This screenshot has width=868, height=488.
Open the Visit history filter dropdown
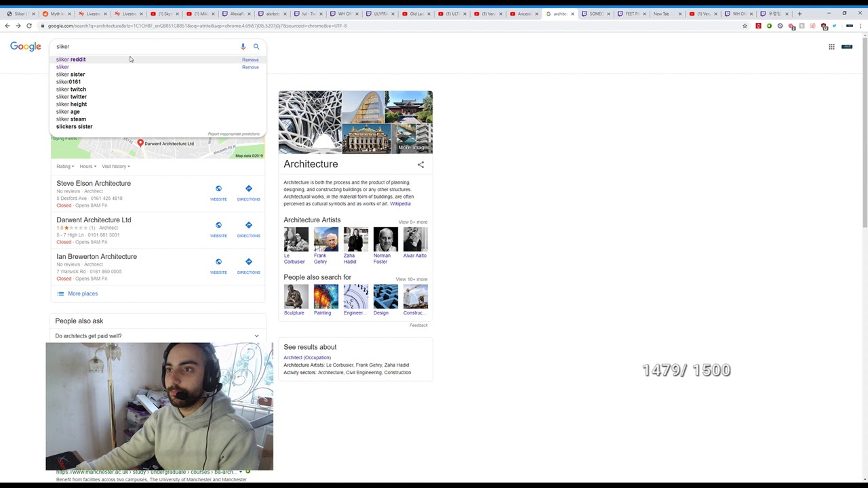[x=116, y=166]
